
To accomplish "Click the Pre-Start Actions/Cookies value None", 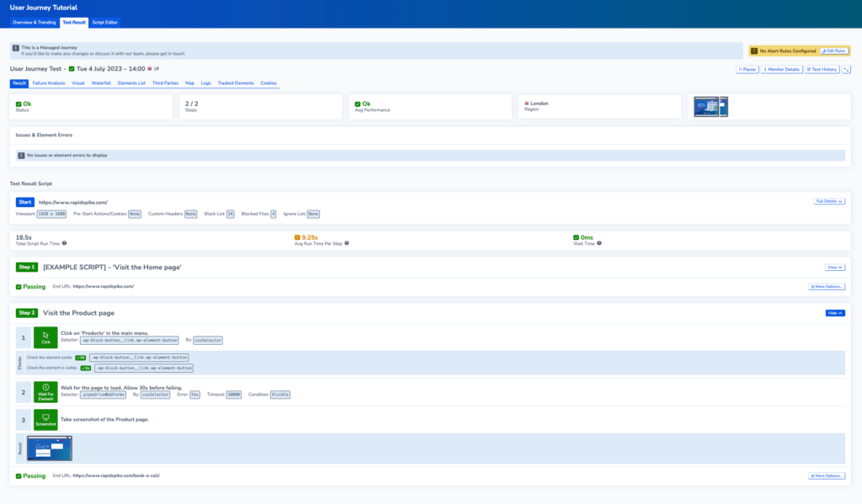I will coord(134,214).
